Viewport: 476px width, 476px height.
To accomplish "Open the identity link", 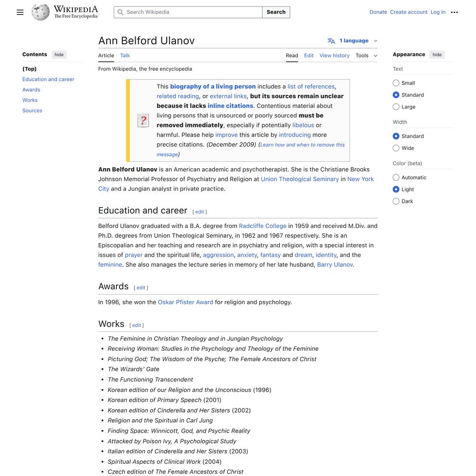I will pyautogui.click(x=326, y=255).
